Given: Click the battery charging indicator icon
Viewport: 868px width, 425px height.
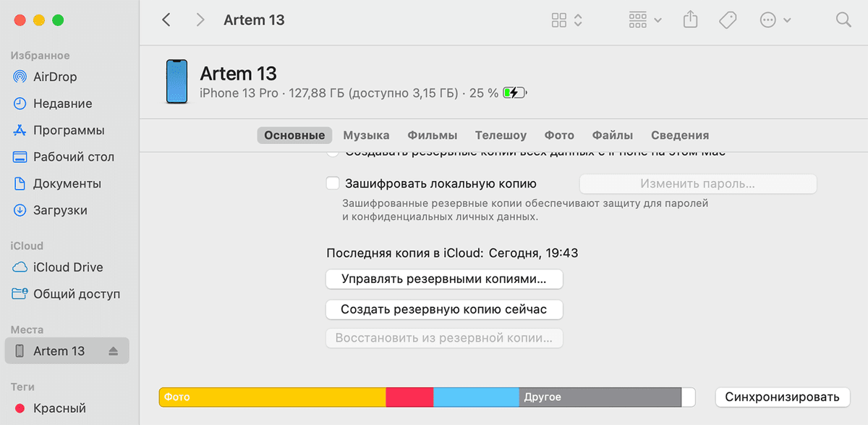Looking at the screenshot, I should click(x=516, y=93).
